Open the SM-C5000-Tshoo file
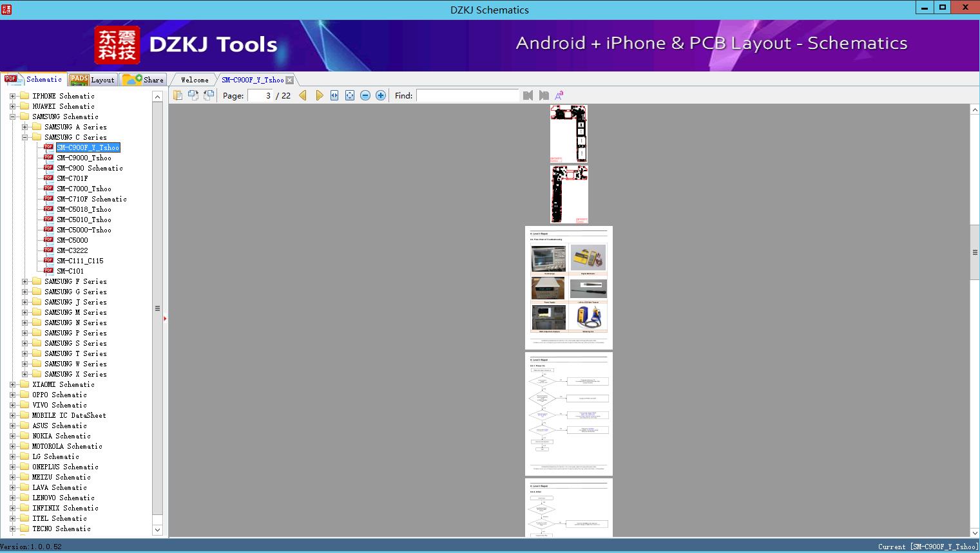The width and height of the screenshot is (980, 553). click(84, 230)
